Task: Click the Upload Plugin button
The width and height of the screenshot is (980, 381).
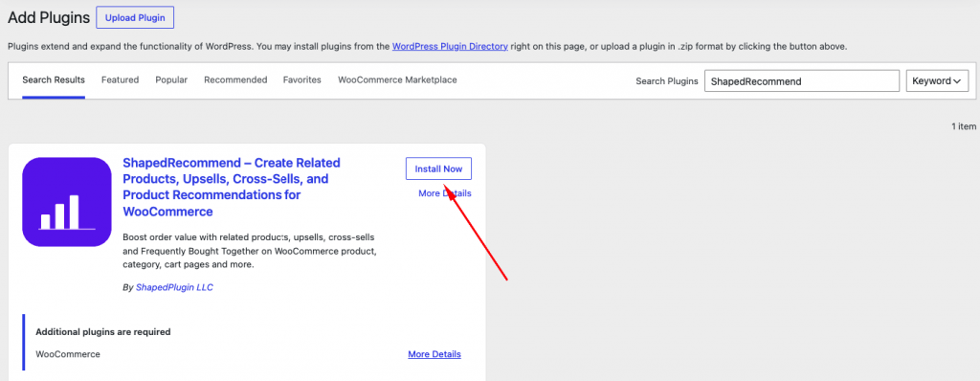Action: coord(134,17)
